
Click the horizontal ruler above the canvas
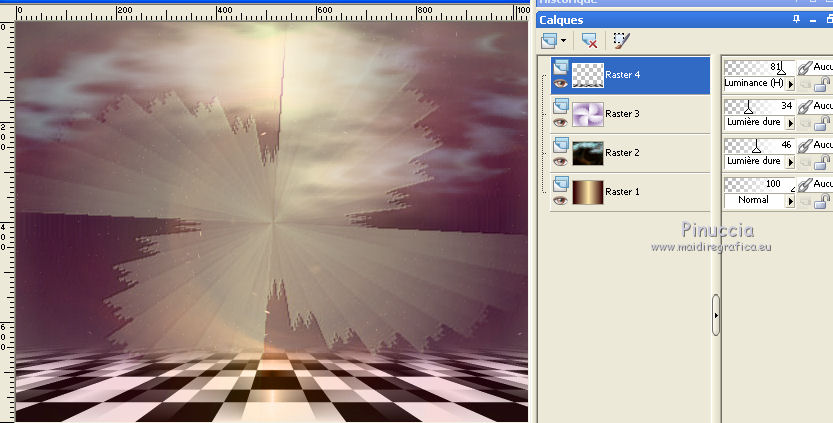(x=273, y=13)
